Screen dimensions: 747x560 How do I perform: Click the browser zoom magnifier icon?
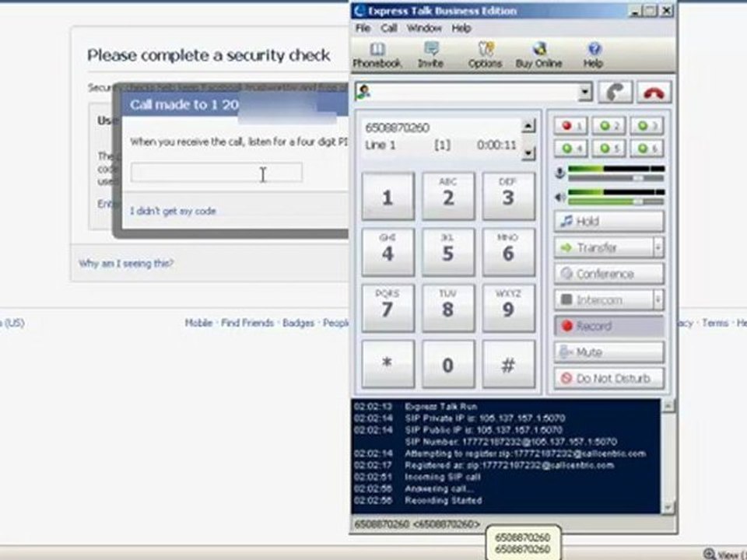[x=710, y=554]
